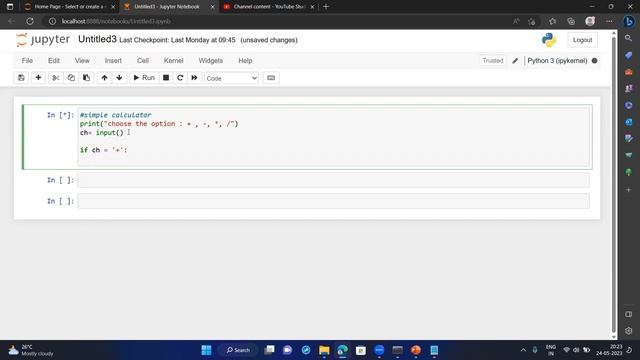Switch to Channel content YouTube tab
The width and height of the screenshot is (640, 360).
click(x=269, y=7)
